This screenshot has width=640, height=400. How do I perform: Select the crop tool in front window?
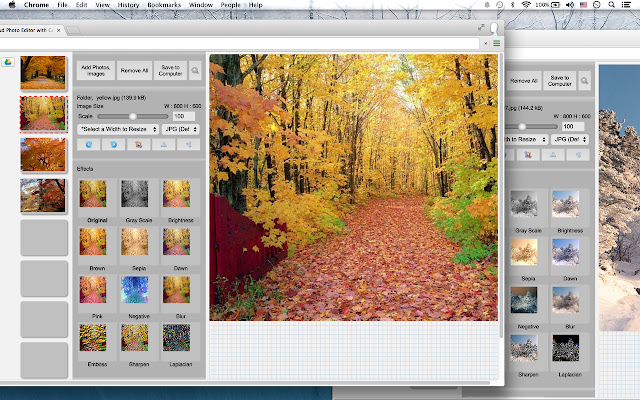click(138, 144)
